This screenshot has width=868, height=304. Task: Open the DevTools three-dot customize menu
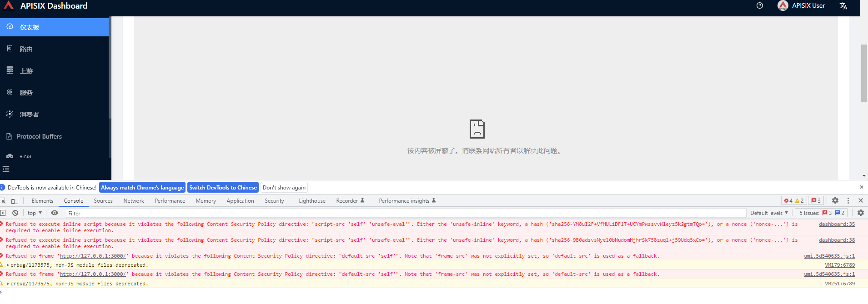point(848,200)
